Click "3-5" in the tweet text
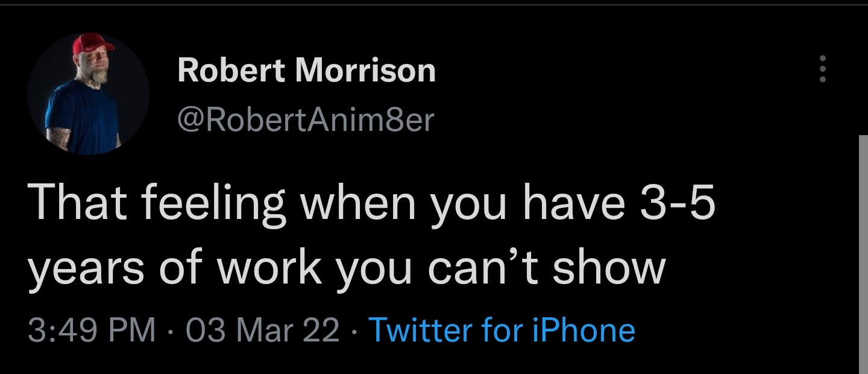The height and width of the screenshot is (374, 868). click(x=680, y=203)
